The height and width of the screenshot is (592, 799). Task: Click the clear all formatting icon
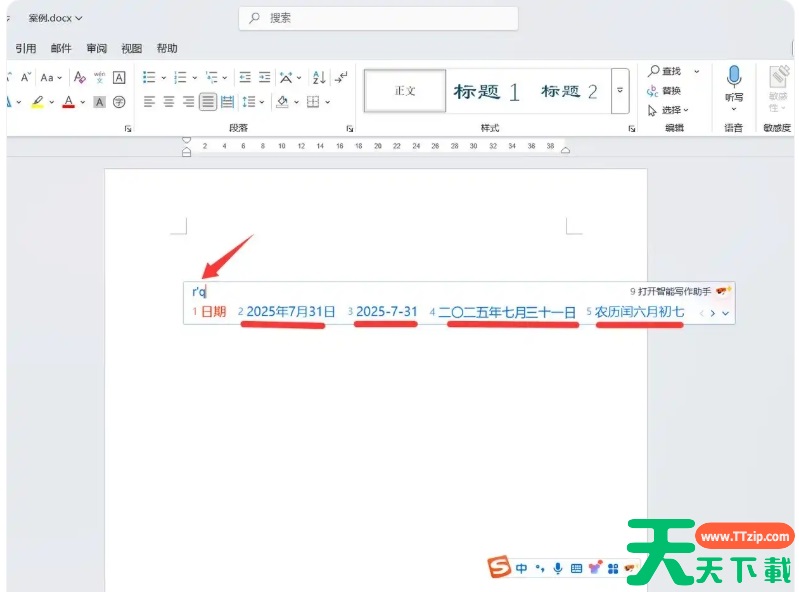[x=79, y=77]
